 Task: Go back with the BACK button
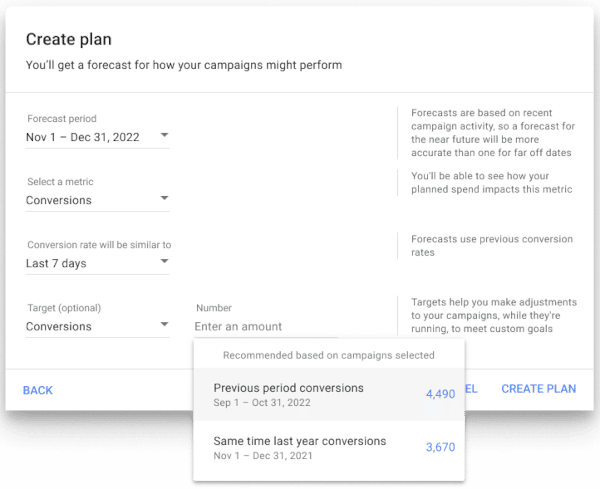pyautogui.click(x=38, y=390)
